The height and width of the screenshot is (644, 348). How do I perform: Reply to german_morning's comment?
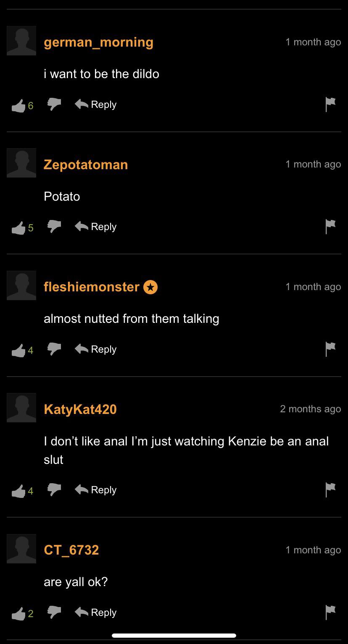pyautogui.click(x=96, y=105)
